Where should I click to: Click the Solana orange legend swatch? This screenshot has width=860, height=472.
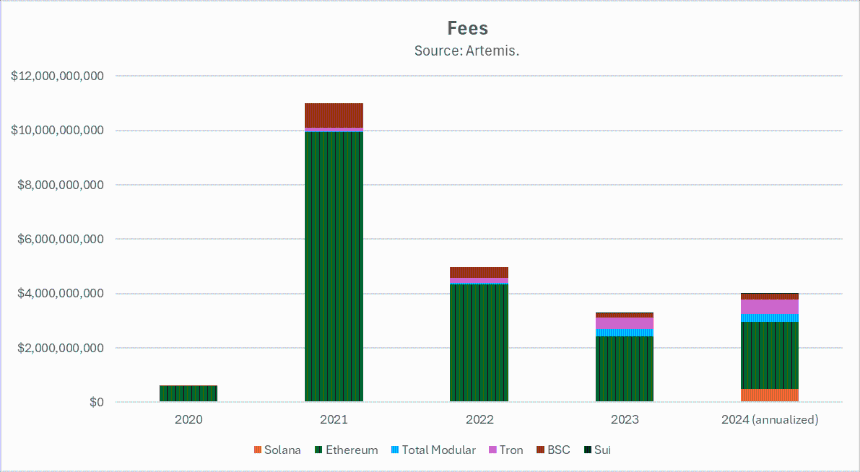click(257, 450)
